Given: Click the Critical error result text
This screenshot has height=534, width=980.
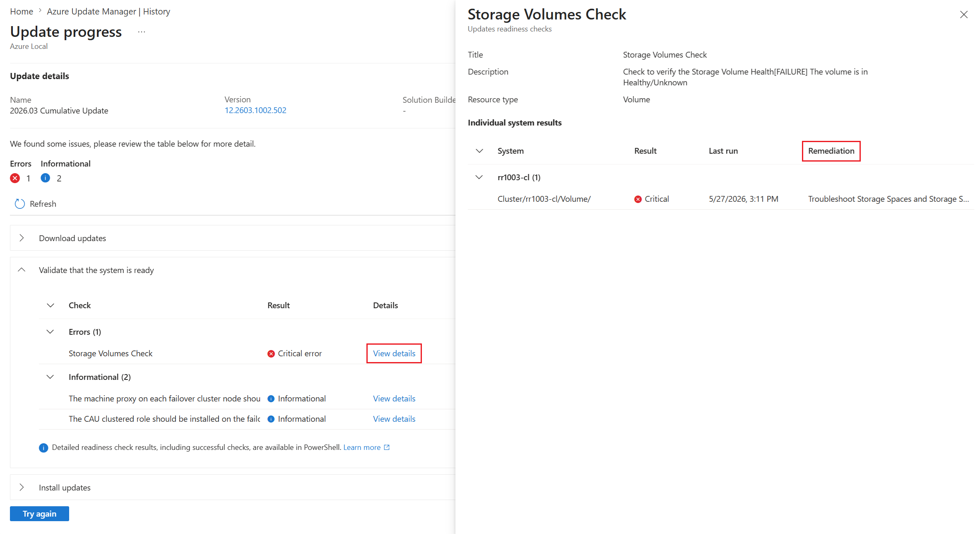Looking at the screenshot, I should pyautogui.click(x=300, y=353).
